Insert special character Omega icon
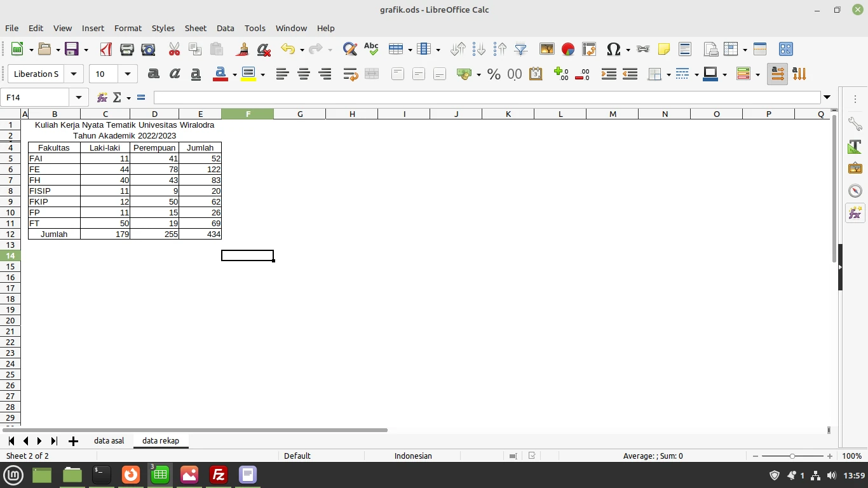This screenshot has width=868, height=488. (613, 49)
